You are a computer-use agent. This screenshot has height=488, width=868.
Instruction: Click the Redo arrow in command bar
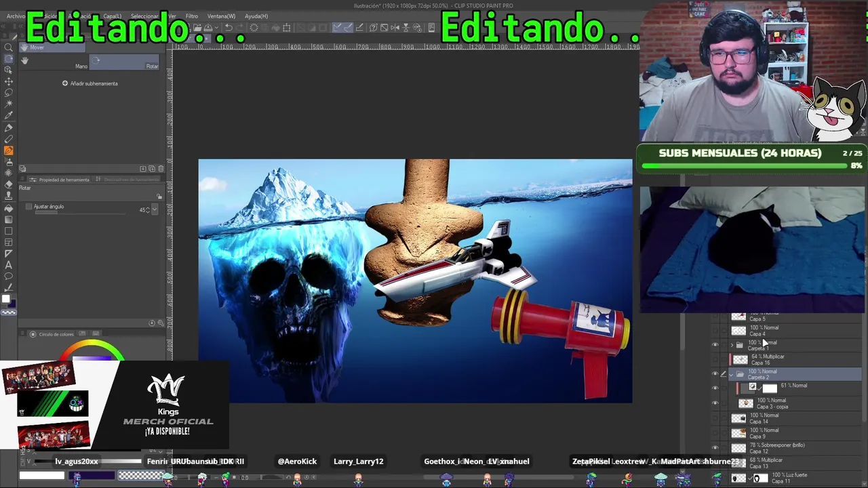[239, 28]
